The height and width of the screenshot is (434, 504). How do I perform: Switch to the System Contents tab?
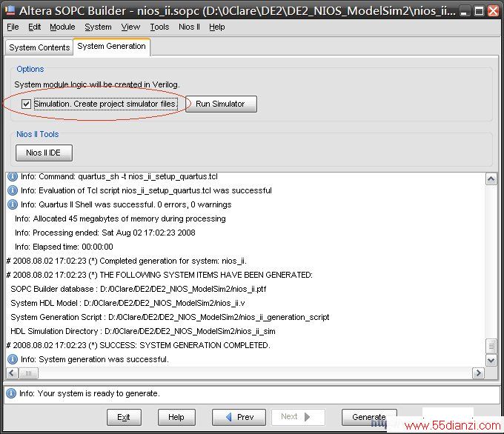pos(39,47)
